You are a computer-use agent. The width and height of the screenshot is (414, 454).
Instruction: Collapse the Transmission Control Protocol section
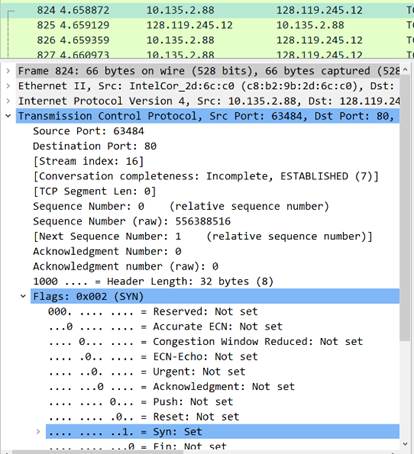[8, 116]
